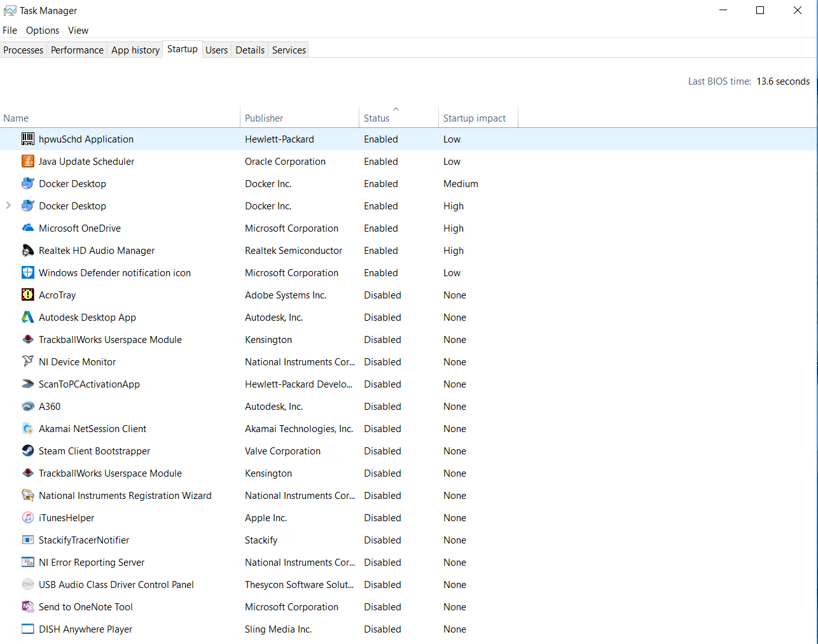Click the Adobe Systems Inc. publisher cell
The width and height of the screenshot is (818, 644).
click(286, 295)
